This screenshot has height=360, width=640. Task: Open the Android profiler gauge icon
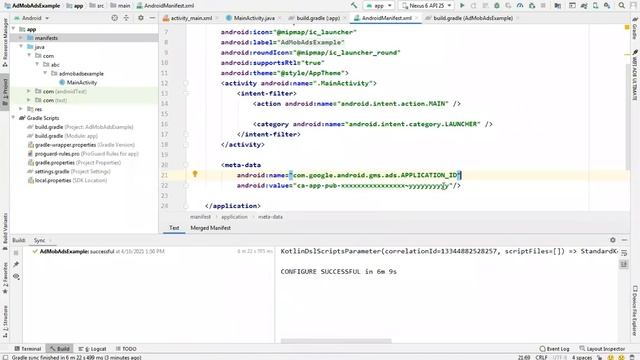click(x=520, y=6)
